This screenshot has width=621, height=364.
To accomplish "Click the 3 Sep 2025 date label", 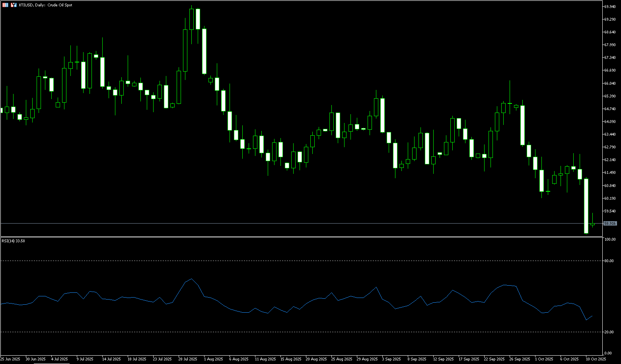I will (391, 359).
